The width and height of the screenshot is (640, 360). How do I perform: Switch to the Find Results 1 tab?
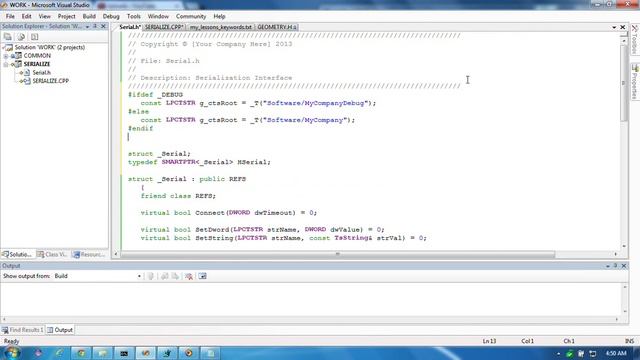tap(23, 330)
